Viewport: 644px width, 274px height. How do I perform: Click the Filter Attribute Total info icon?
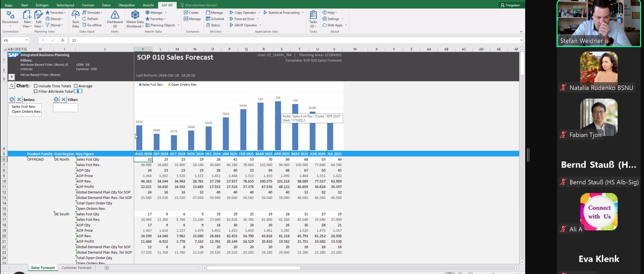78,91
